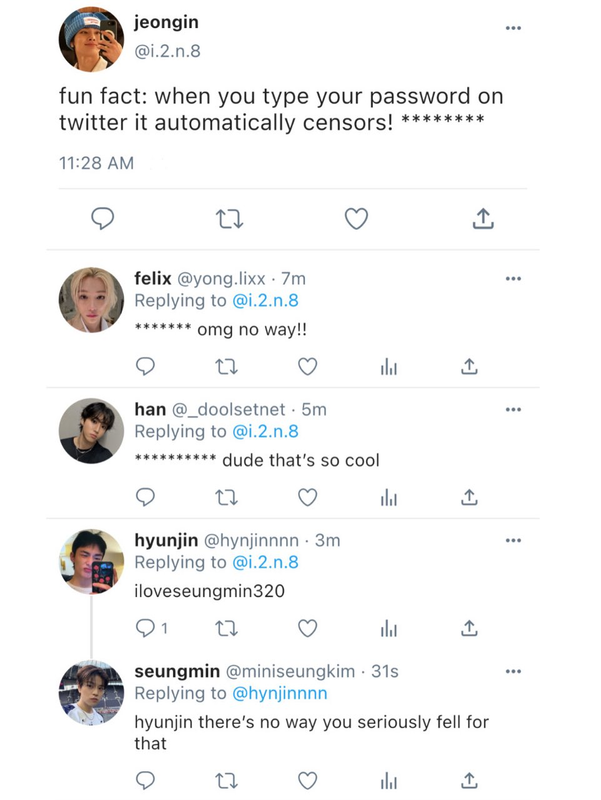Reply to jeongin's main tweet

[103, 219]
